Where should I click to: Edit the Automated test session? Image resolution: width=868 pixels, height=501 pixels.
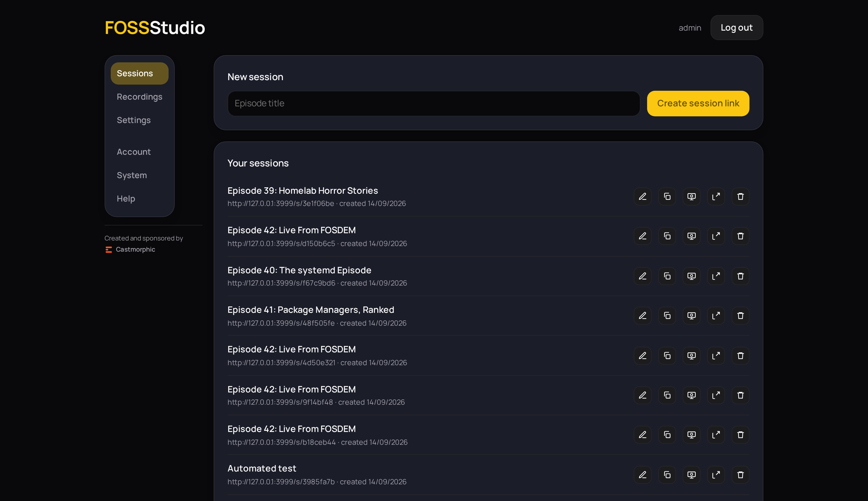642,475
